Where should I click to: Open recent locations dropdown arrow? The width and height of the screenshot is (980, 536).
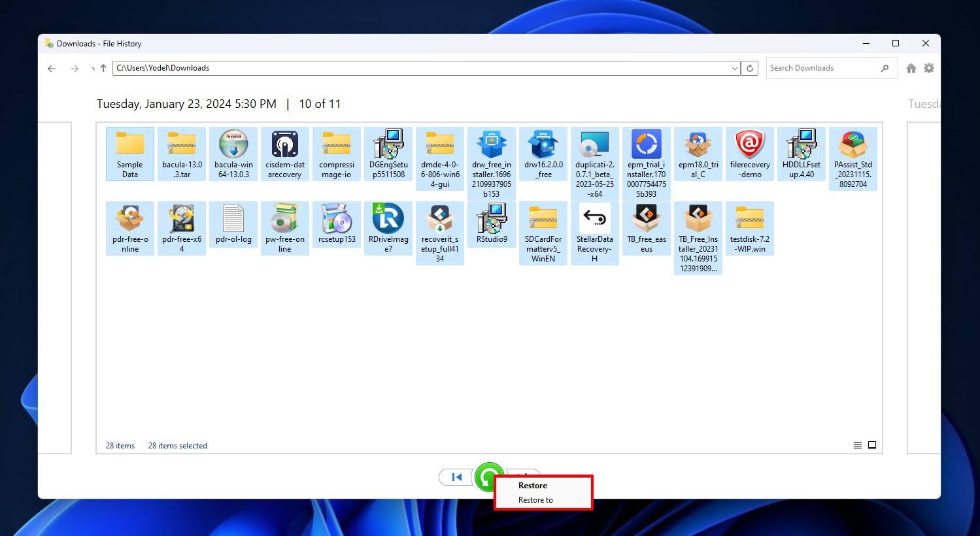93,68
